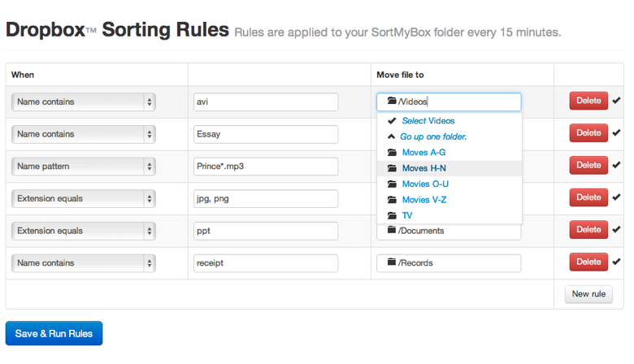Pick Moves H-N folder from list
The image size is (634, 364).
(423, 168)
